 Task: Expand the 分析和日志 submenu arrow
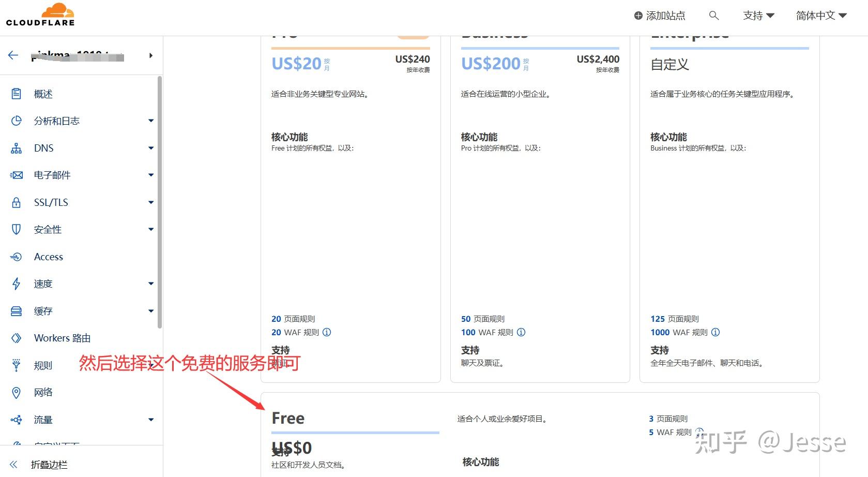click(x=151, y=121)
